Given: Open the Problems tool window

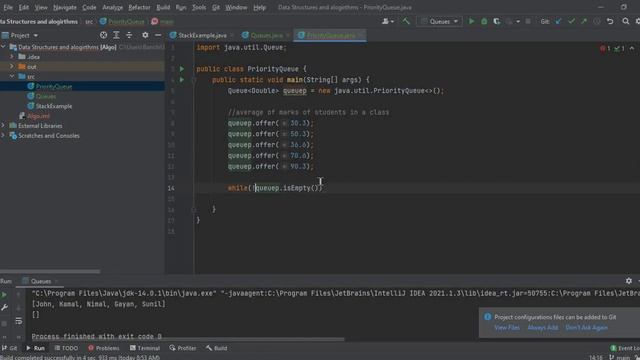Looking at the screenshot, I should 104,348.
